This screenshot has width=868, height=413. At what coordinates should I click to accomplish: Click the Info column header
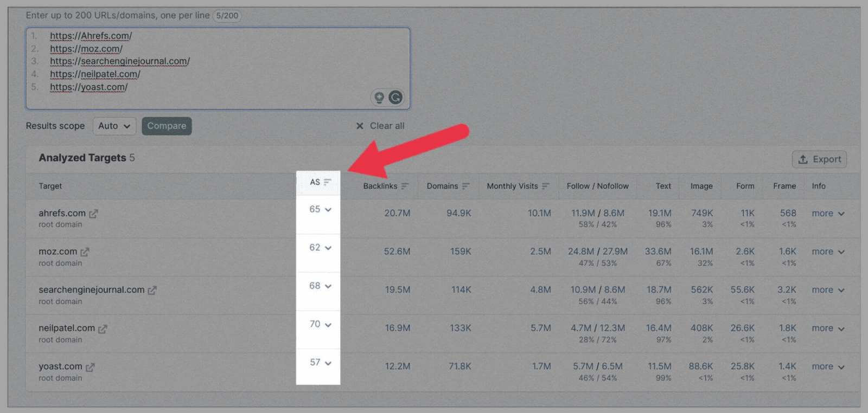[x=819, y=186]
